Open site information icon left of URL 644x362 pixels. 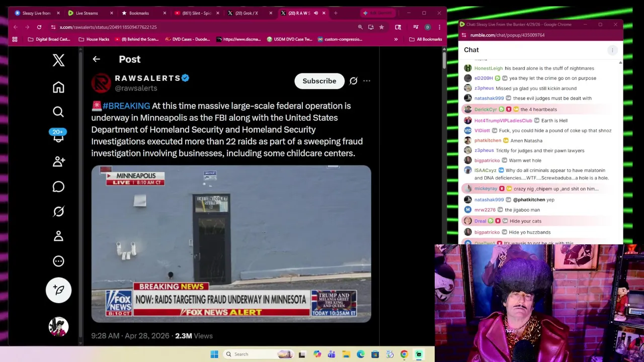click(x=53, y=27)
